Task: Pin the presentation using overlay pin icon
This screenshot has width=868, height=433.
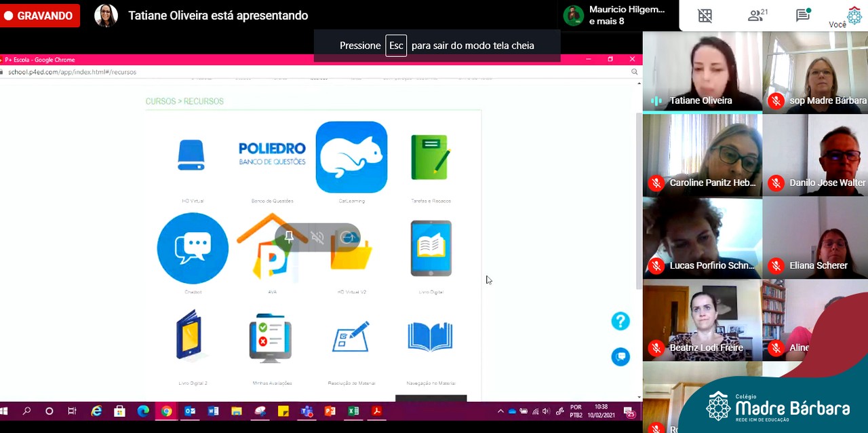Action: [x=289, y=237]
